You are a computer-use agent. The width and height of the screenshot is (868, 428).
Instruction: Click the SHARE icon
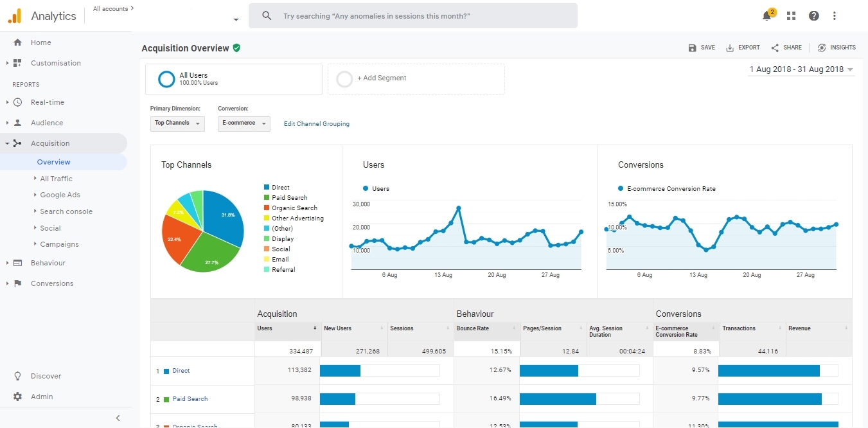(x=775, y=48)
